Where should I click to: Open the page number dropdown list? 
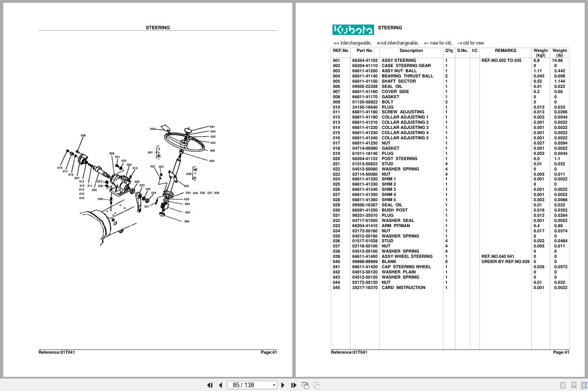[273, 385]
